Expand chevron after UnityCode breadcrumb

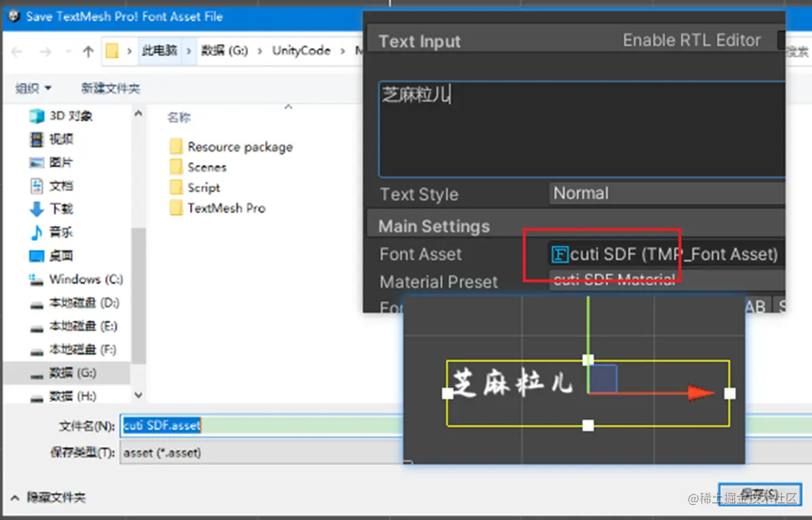point(343,51)
